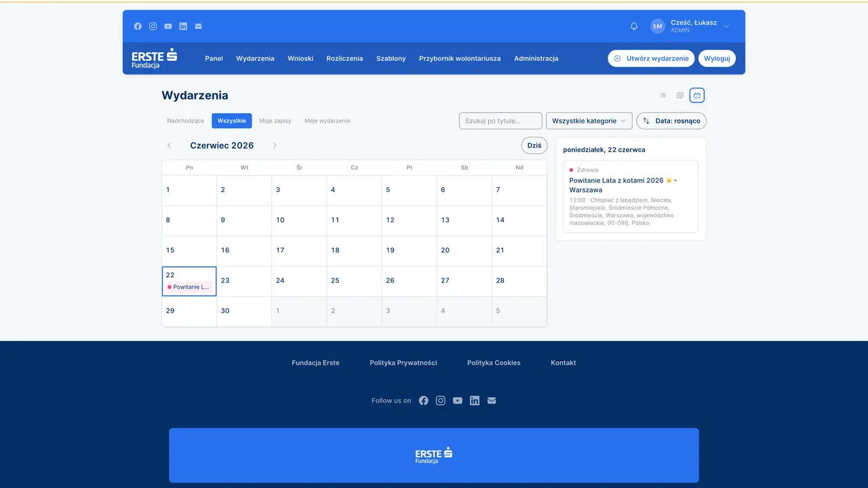Click the Cześć, Łukasz user name
Image resolution: width=868 pixels, height=488 pixels.
click(x=694, y=22)
